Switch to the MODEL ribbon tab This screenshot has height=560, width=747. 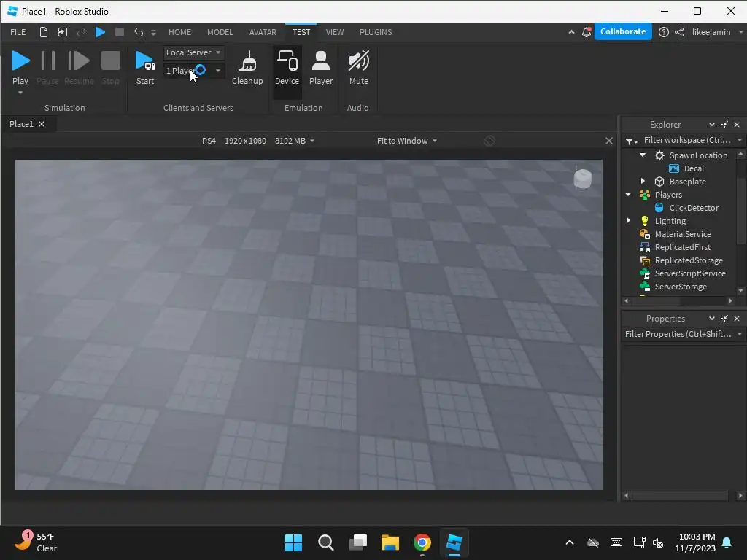point(220,32)
